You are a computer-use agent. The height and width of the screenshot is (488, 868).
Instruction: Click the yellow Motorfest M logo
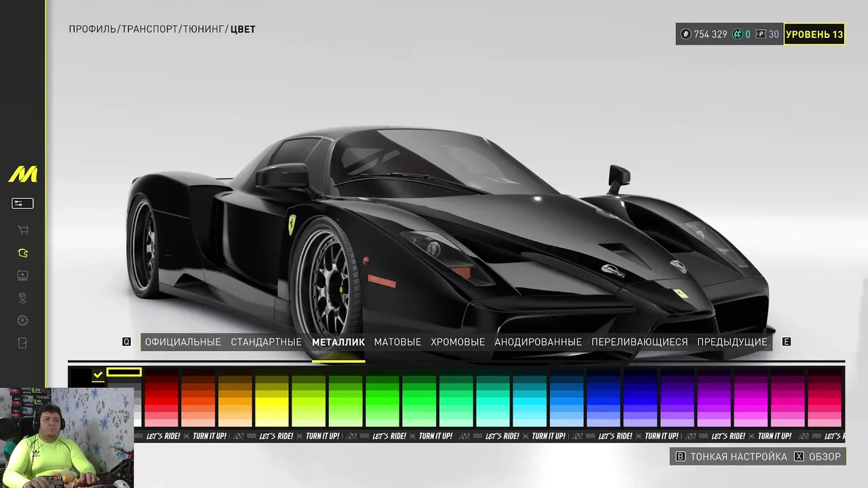(x=23, y=174)
